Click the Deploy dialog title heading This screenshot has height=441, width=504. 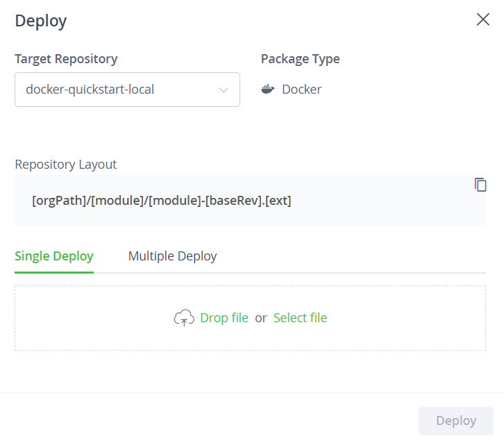click(41, 22)
